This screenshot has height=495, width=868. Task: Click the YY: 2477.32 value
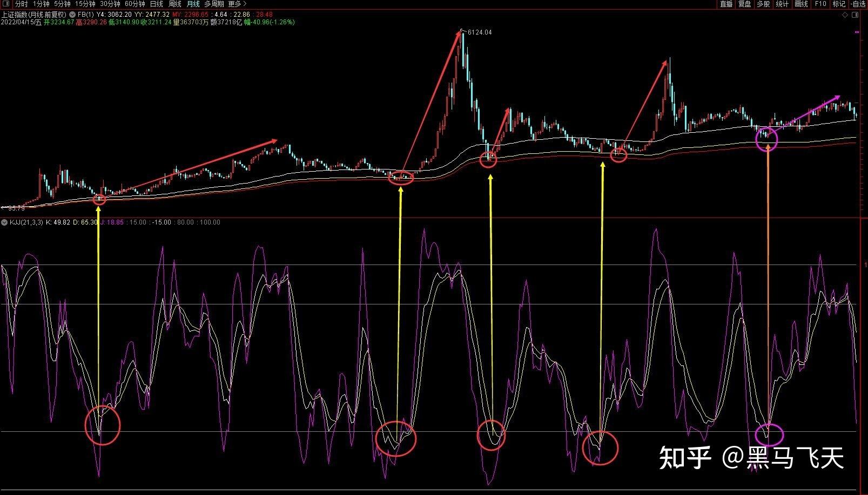(x=152, y=15)
